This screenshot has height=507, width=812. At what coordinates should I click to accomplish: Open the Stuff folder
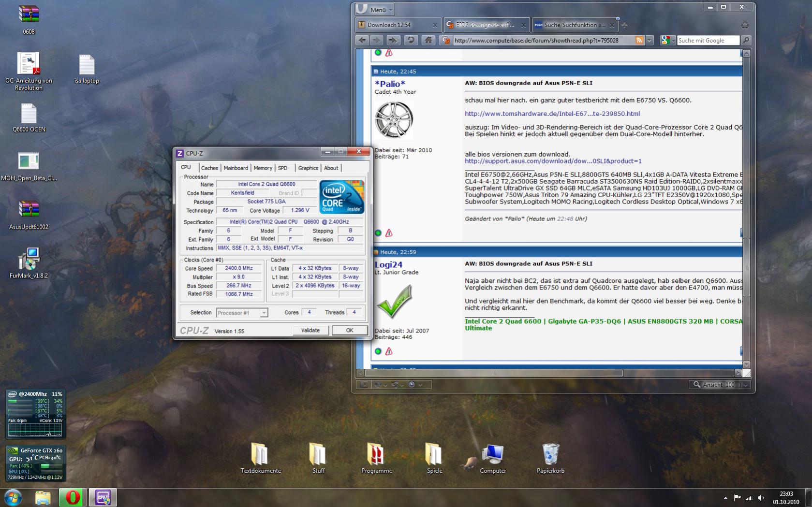pos(318,458)
